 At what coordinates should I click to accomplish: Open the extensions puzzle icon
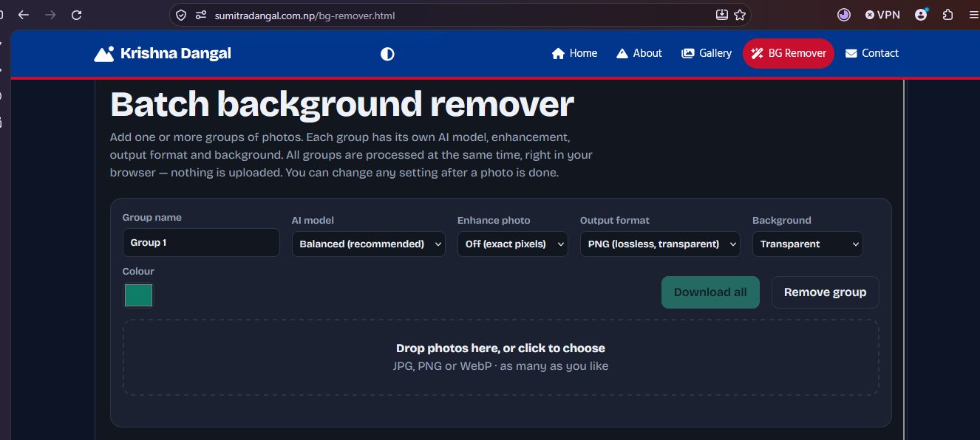coord(948,15)
